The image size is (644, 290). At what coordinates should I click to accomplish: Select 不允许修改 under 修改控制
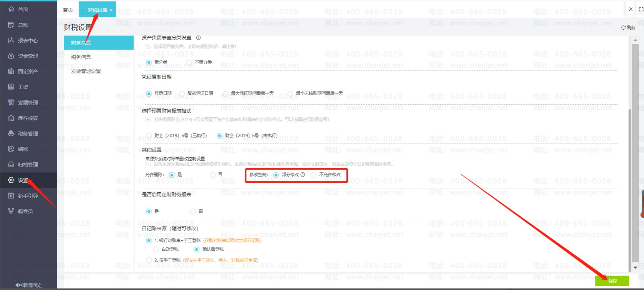coord(314,175)
